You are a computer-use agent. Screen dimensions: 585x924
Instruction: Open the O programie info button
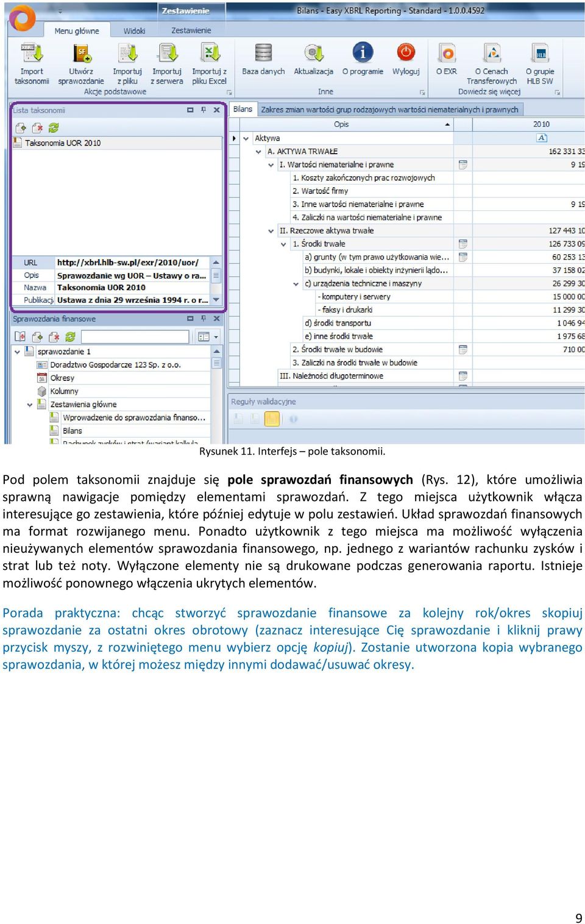(x=363, y=59)
